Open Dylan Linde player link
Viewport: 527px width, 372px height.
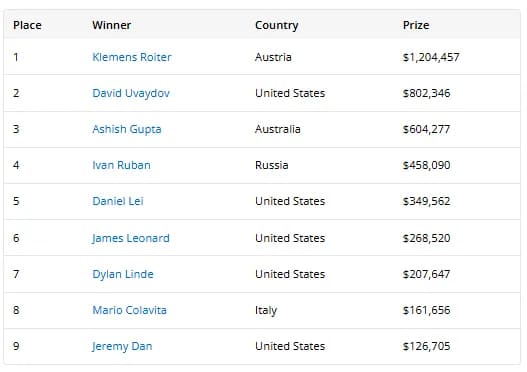point(123,274)
